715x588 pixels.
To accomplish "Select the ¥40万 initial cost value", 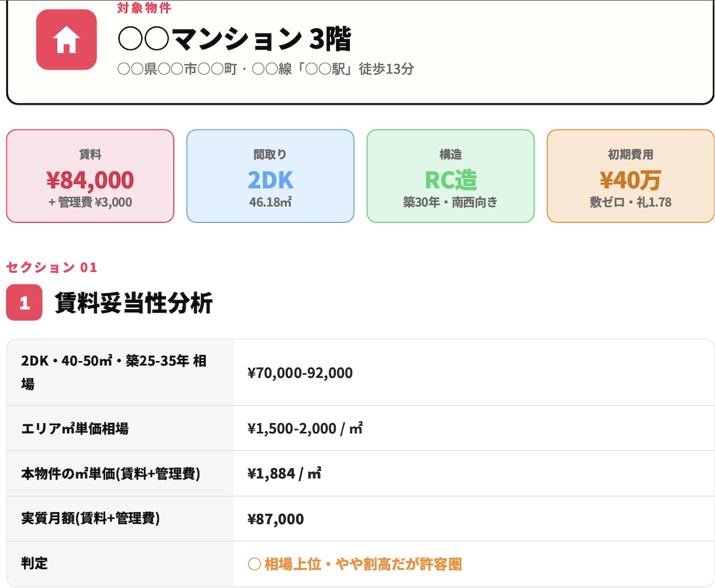I will coord(631,180).
